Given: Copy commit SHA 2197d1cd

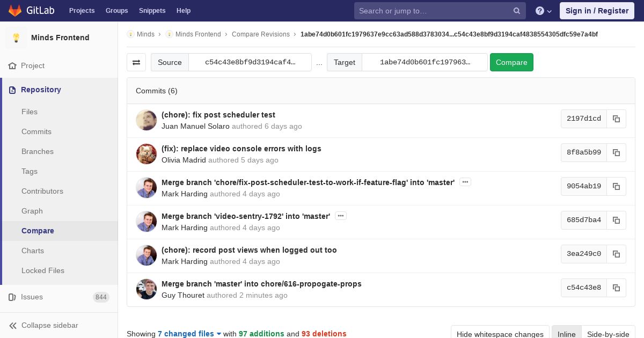Looking at the screenshot, I should click(x=616, y=119).
